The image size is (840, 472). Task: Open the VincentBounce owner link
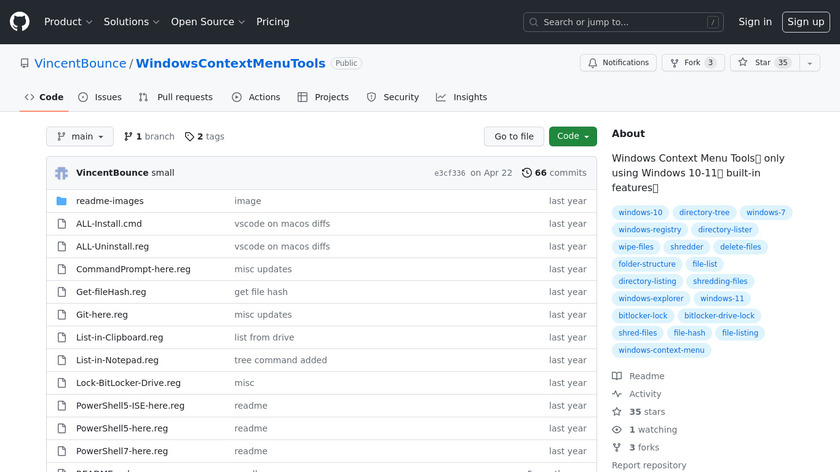pos(80,63)
